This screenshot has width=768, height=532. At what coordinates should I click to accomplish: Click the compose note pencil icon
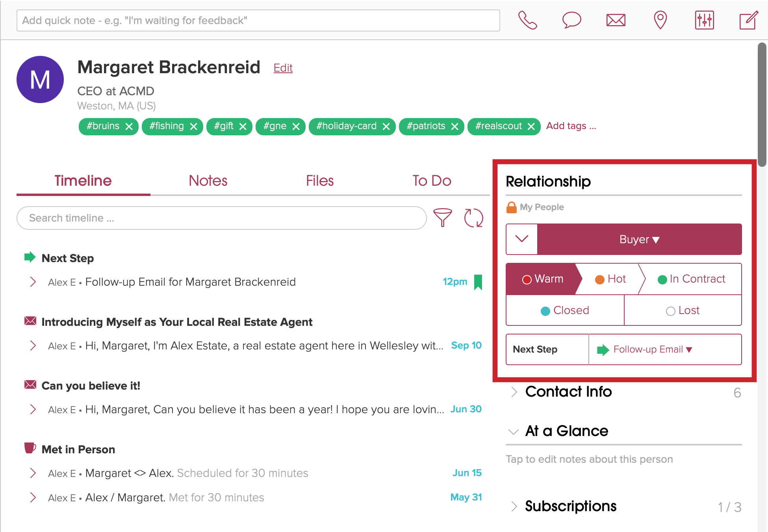[748, 20]
